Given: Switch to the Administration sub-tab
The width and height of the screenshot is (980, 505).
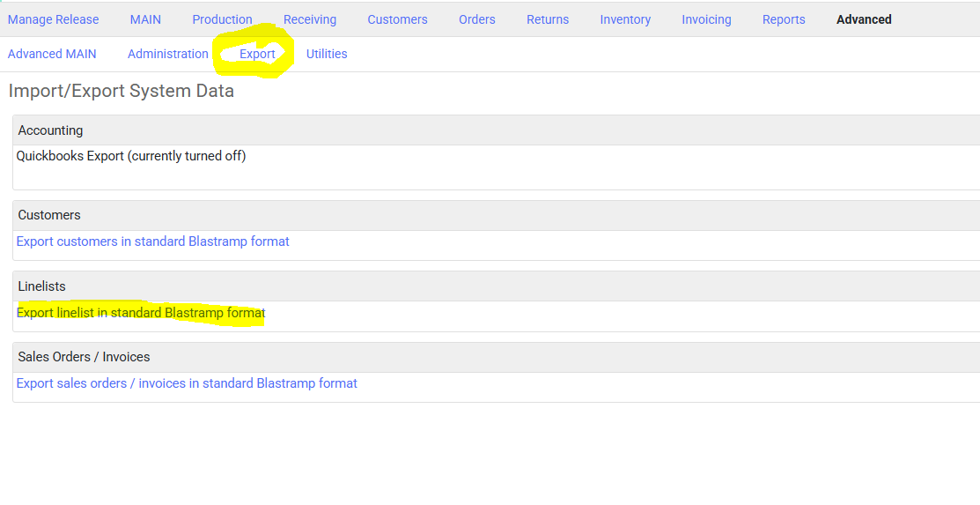Looking at the screenshot, I should click(167, 54).
